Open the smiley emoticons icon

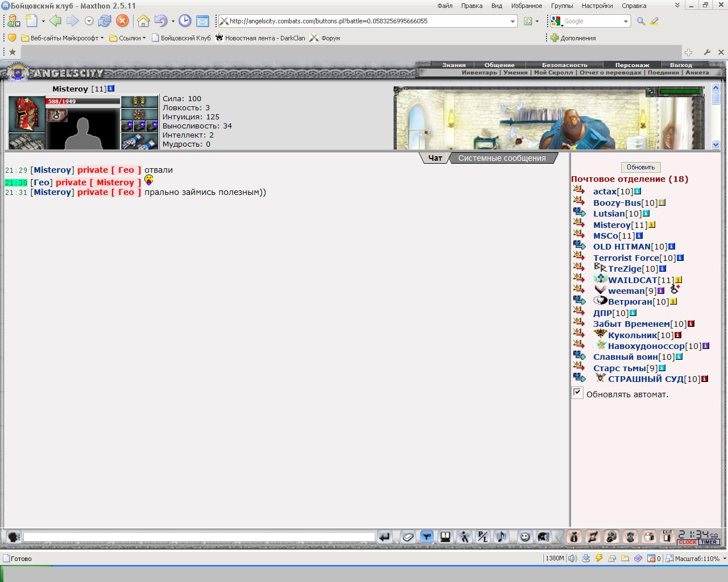[x=525, y=537]
